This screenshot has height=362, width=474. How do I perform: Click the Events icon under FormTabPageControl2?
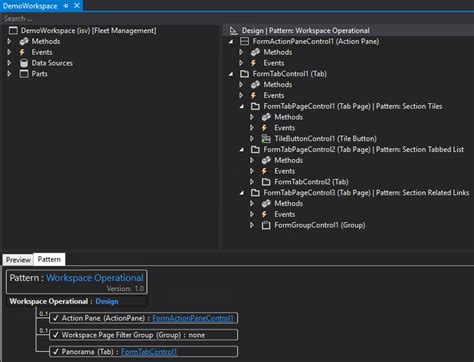pyautogui.click(x=264, y=171)
